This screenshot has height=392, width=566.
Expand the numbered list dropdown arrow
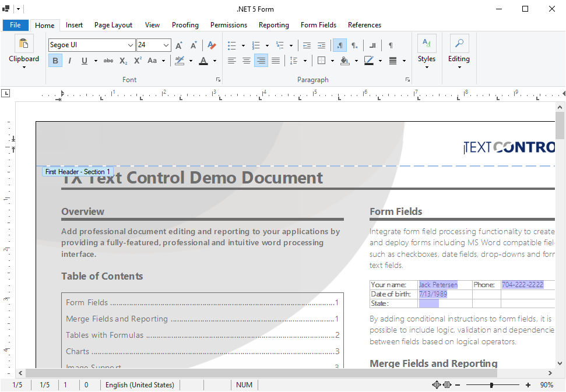[267, 45]
